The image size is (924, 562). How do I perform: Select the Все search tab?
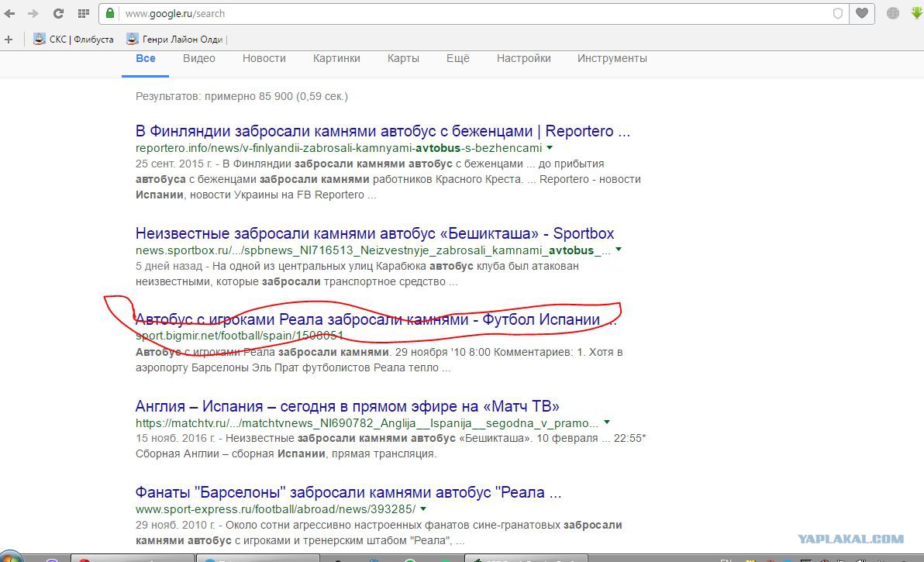[x=146, y=58]
